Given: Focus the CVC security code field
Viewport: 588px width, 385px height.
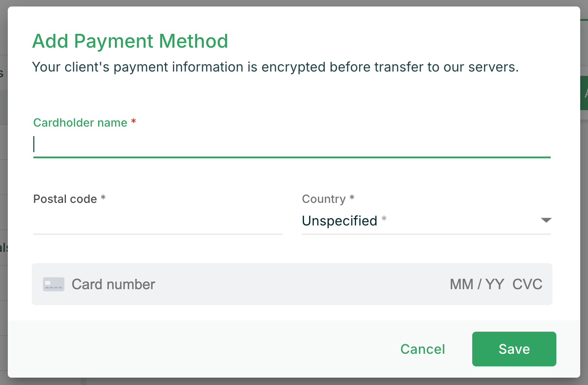Looking at the screenshot, I should click(527, 284).
